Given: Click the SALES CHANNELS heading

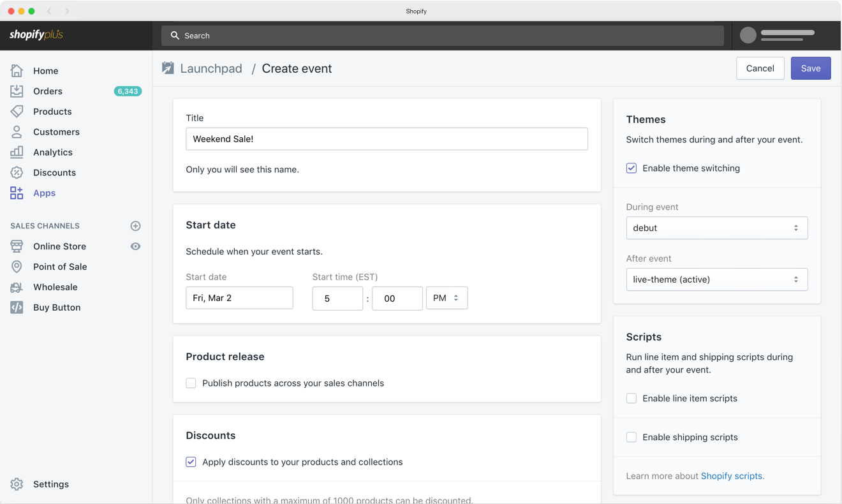Looking at the screenshot, I should pos(45,226).
